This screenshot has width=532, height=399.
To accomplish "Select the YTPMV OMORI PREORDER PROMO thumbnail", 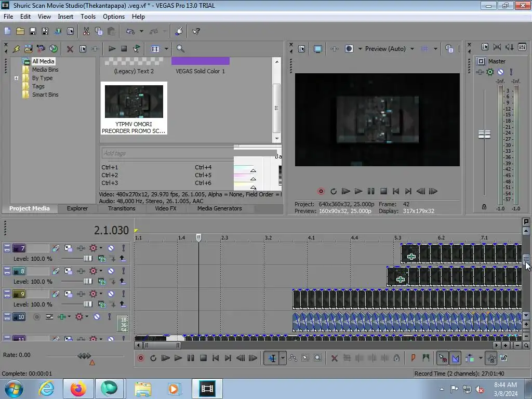I will pyautogui.click(x=134, y=108).
